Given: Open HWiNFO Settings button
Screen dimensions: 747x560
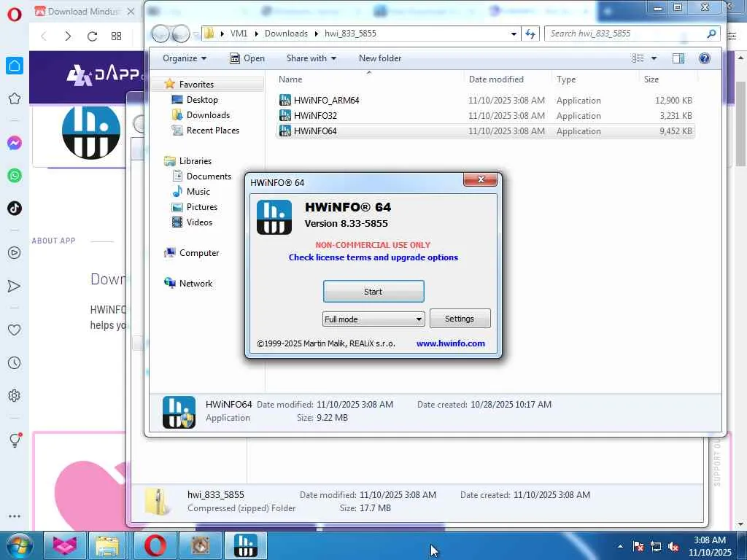Looking at the screenshot, I should [x=460, y=319].
